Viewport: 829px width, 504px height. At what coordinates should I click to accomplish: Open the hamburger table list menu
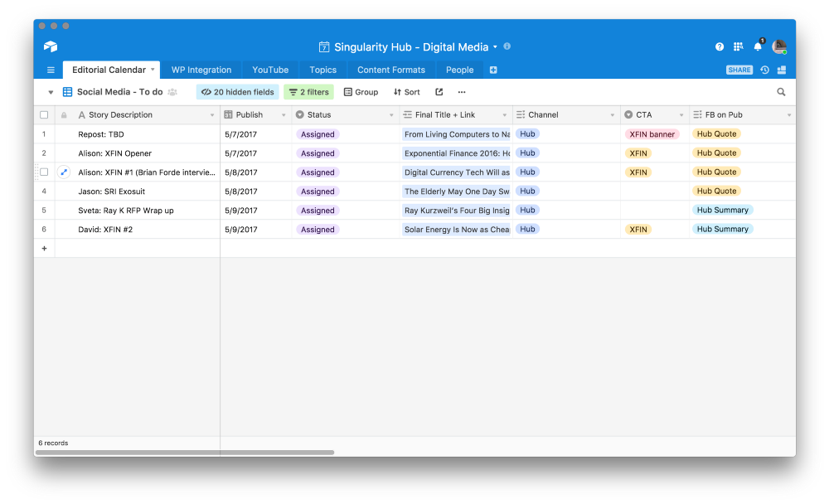pos(51,70)
